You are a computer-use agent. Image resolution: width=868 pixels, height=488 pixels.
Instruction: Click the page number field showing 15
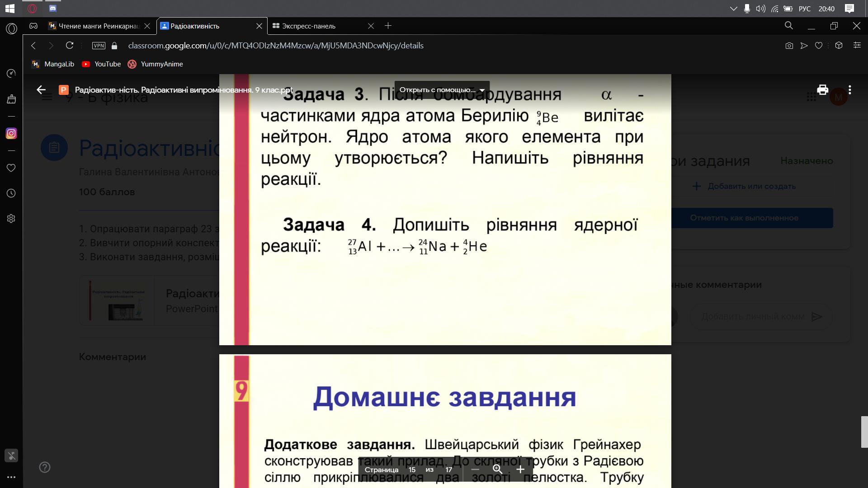click(412, 469)
